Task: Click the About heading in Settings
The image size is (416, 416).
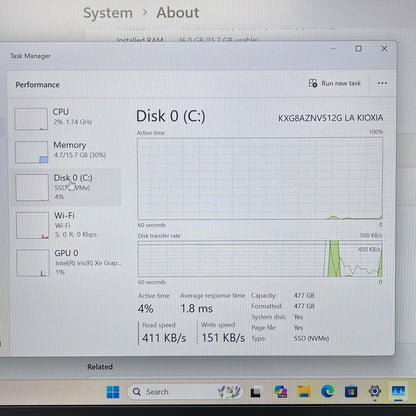Action: click(x=178, y=13)
